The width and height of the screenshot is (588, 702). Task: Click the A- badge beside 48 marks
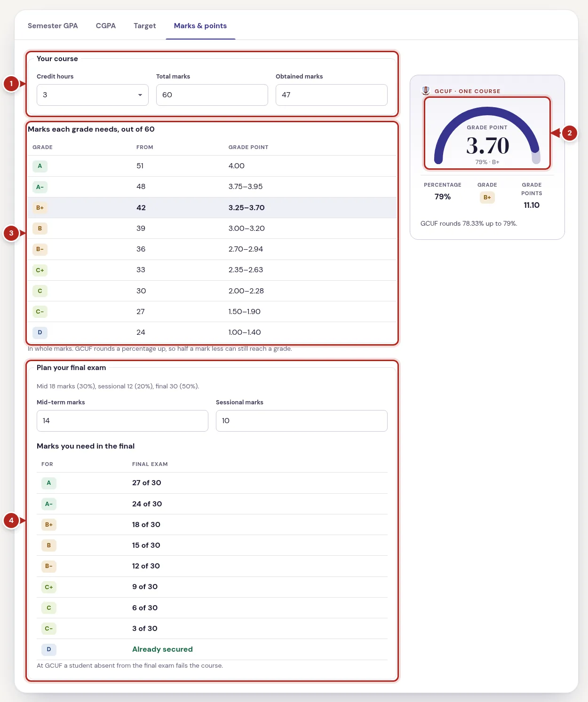point(40,187)
